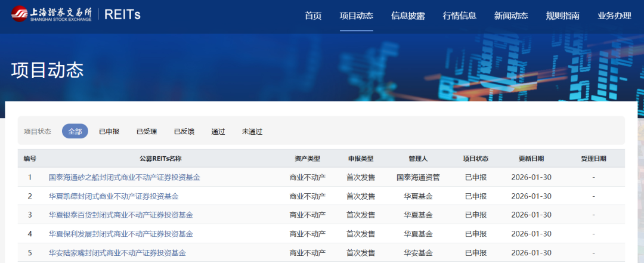Filter projects by 已反馈 status
Viewport: 644px width, 263px height.
[x=184, y=131]
